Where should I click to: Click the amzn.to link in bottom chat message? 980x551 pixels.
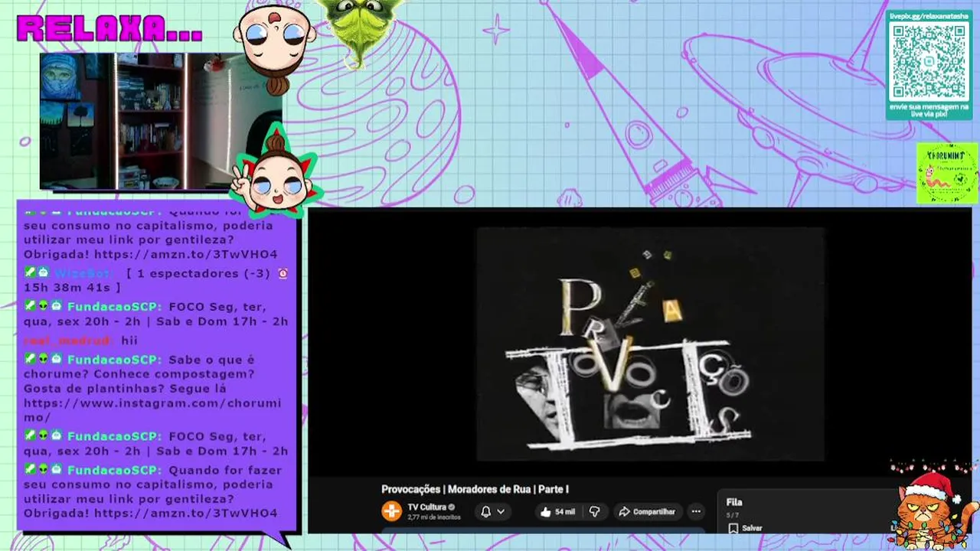tap(186, 514)
